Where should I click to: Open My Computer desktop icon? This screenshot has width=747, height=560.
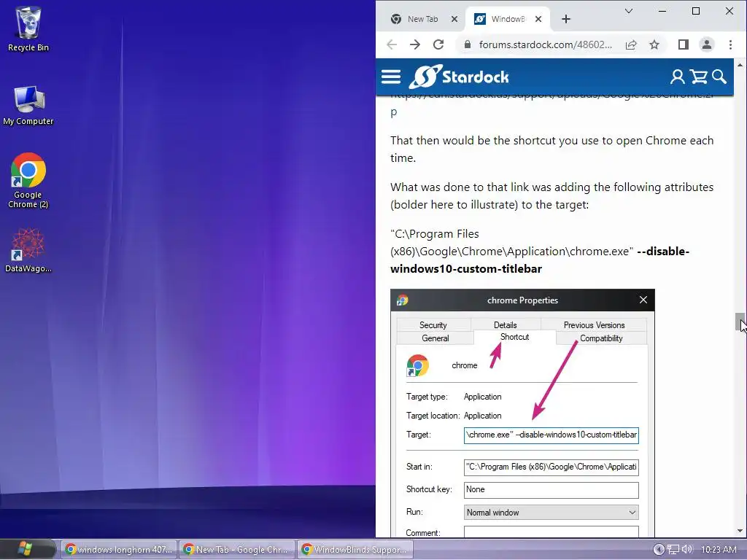pos(28,105)
